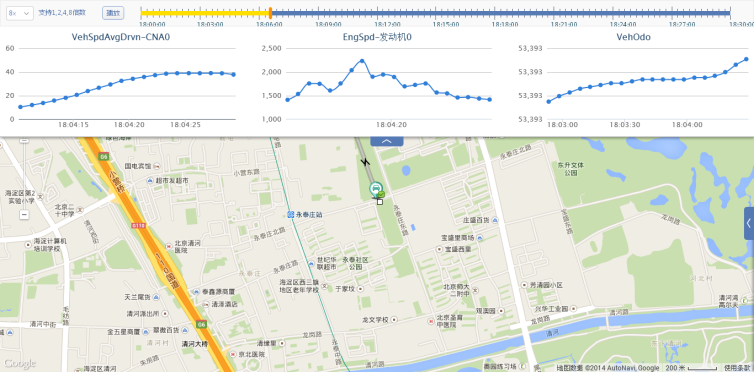
Task: Click the 永泰庄站 subway station icon
Action: coord(290,215)
